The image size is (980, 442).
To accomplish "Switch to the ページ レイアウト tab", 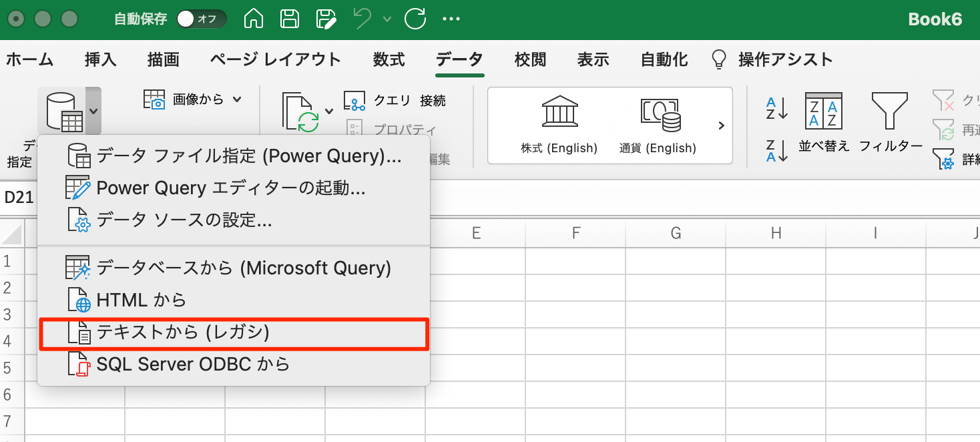I will pyautogui.click(x=275, y=59).
